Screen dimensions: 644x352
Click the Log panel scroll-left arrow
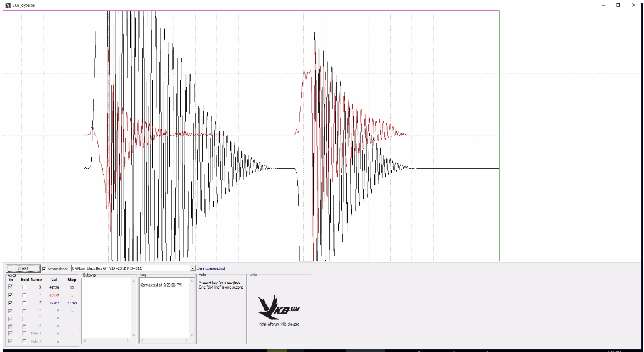tap(142, 341)
